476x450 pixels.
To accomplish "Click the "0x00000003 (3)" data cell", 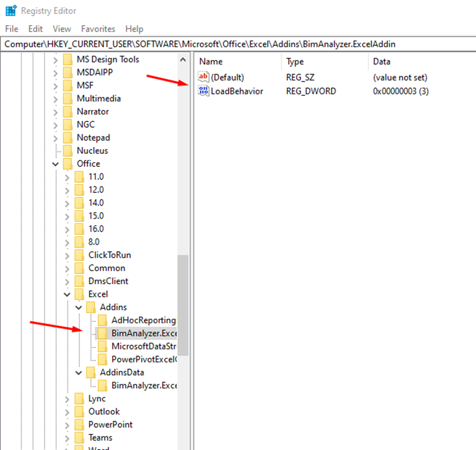I will tap(401, 91).
